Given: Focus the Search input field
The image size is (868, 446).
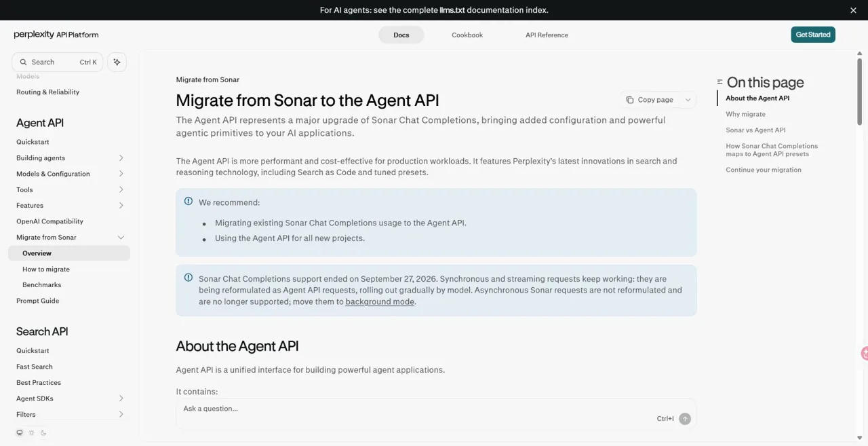Looking at the screenshot, I should pyautogui.click(x=58, y=62).
